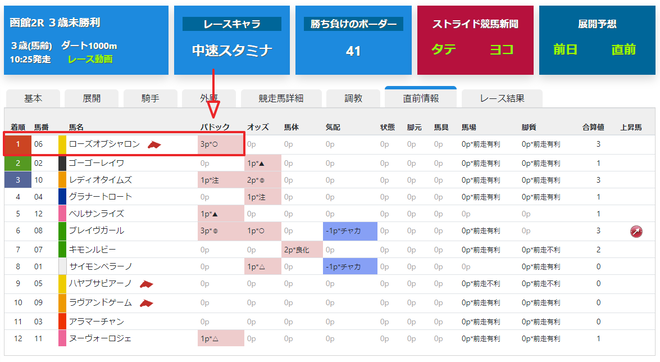Image resolution: width=660 pixels, height=362 pixels.
Task: Open the 騎手 tab
Action: click(150, 98)
